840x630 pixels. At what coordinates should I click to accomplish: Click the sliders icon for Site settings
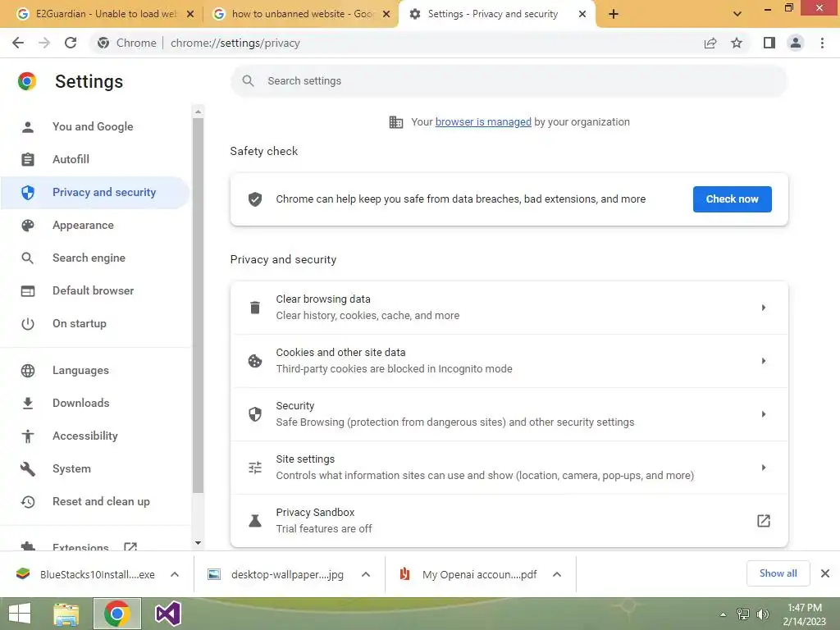[x=255, y=468]
